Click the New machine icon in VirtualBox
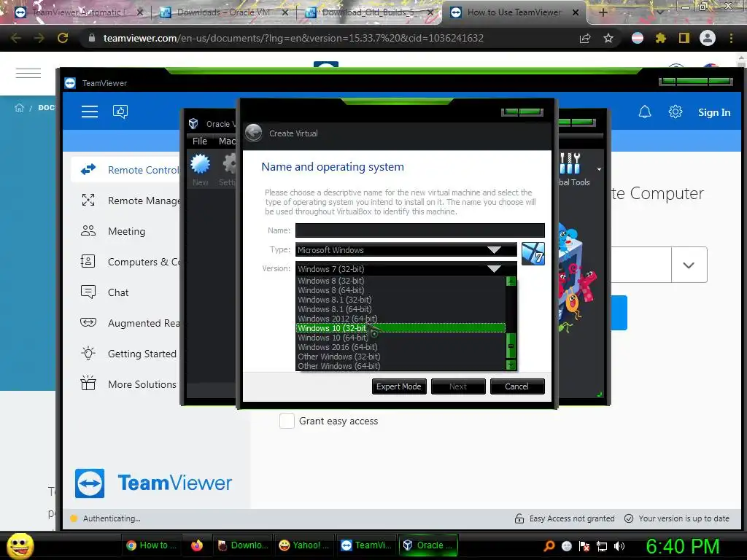The image size is (747, 560). click(200, 169)
